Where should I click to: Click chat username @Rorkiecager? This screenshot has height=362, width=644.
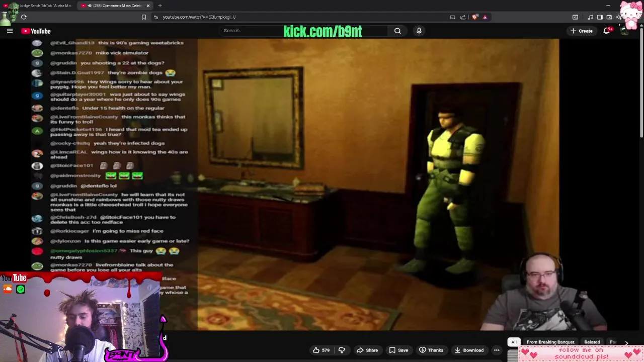69,231
